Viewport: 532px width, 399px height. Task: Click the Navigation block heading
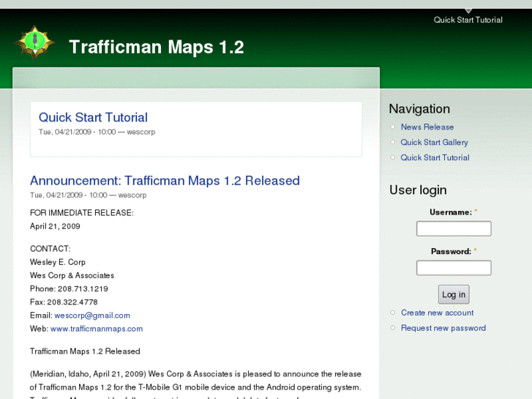click(x=419, y=108)
